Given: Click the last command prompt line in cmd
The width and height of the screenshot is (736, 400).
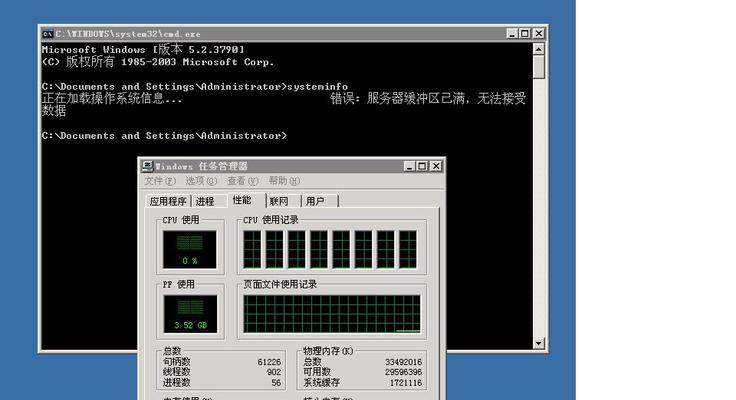Looking at the screenshot, I should tap(164, 136).
